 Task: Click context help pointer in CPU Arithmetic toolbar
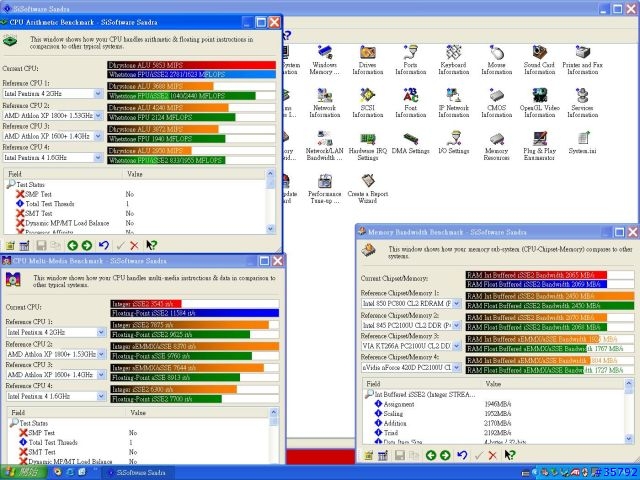[151, 245]
